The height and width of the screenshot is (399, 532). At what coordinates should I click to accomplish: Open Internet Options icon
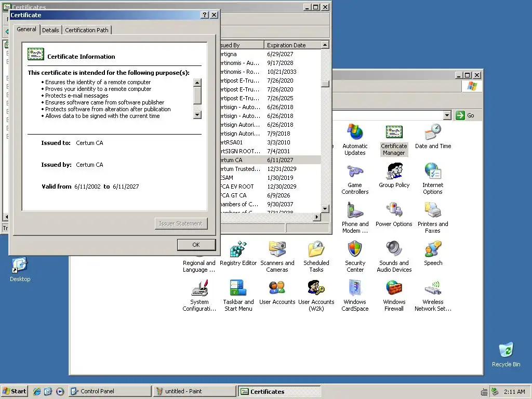[x=433, y=179]
